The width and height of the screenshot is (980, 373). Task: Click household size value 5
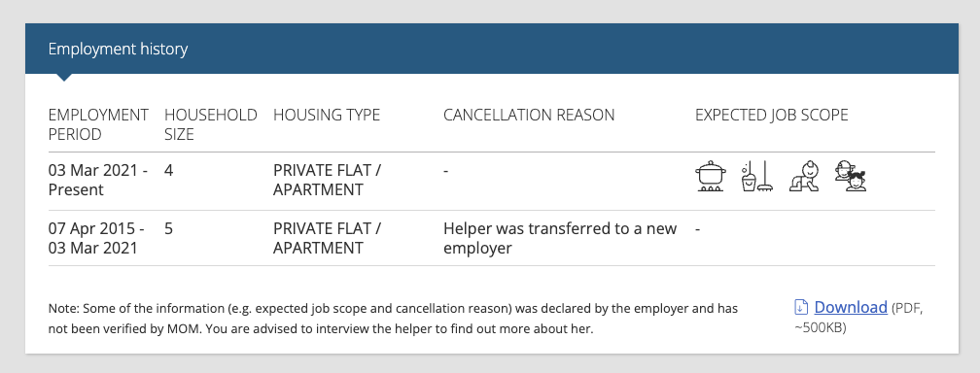click(169, 228)
